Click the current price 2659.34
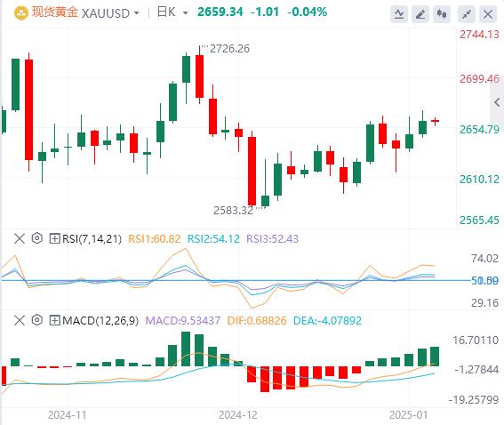 coord(220,12)
